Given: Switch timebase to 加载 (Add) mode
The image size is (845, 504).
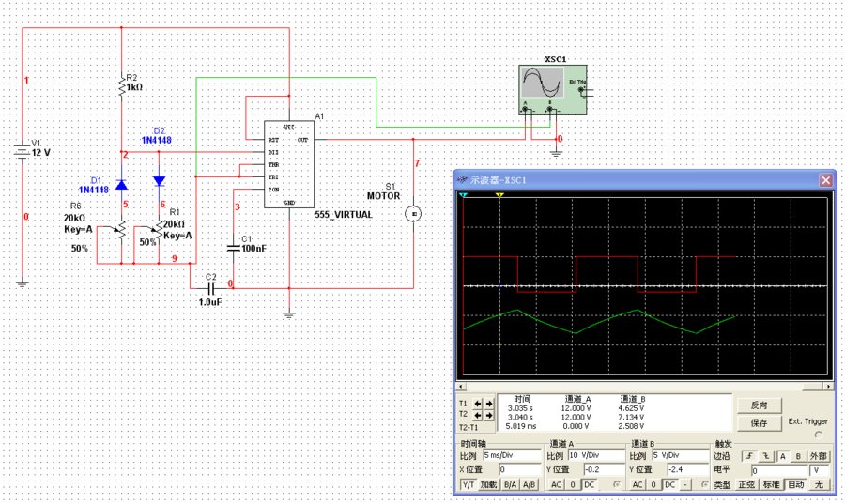Looking at the screenshot, I should (489, 484).
